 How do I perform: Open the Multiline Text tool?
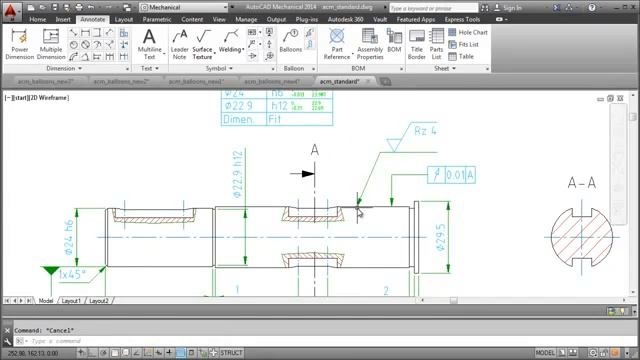[149, 44]
